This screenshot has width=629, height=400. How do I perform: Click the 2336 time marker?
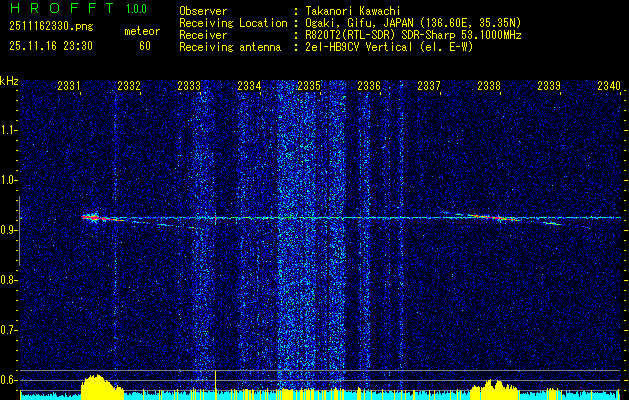coord(369,86)
